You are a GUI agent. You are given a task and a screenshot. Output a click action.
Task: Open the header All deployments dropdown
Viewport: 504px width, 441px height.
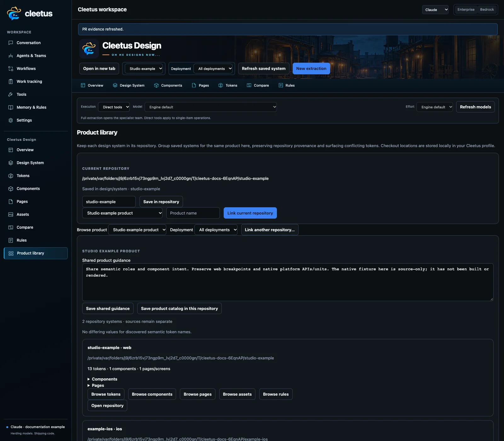213,69
